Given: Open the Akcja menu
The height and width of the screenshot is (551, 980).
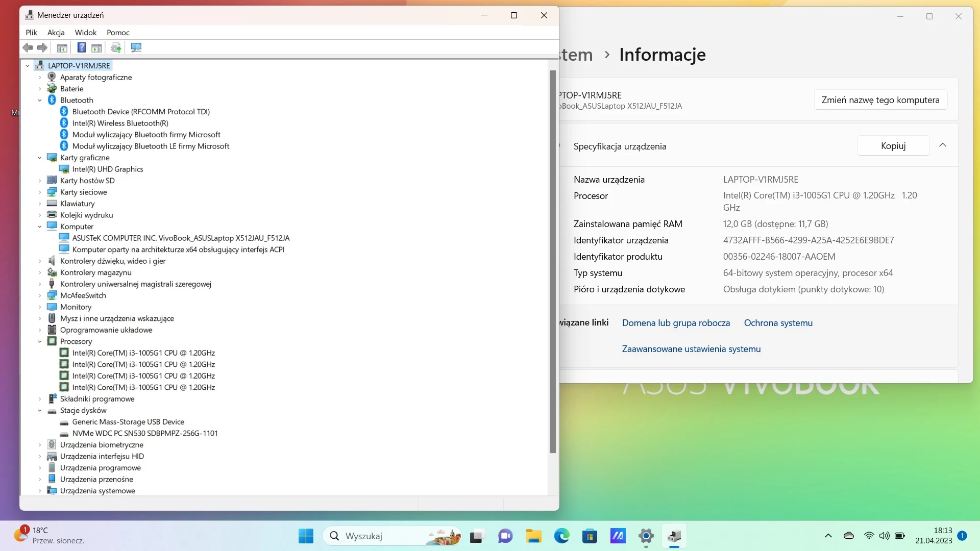Looking at the screenshot, I should 56,32.
